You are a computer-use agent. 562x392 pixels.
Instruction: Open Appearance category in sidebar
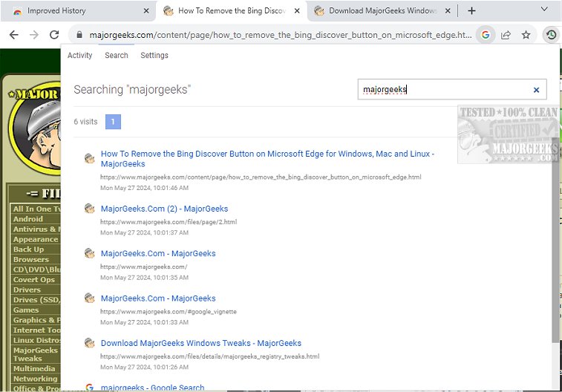(x=36, y=239)
